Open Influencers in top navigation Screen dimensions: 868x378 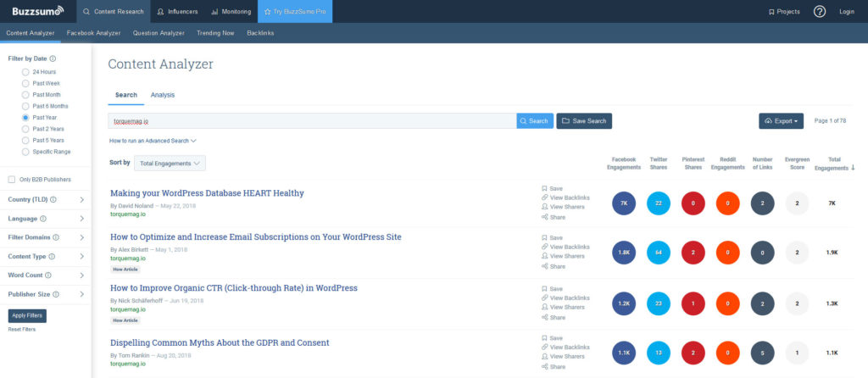pos(177,12)
